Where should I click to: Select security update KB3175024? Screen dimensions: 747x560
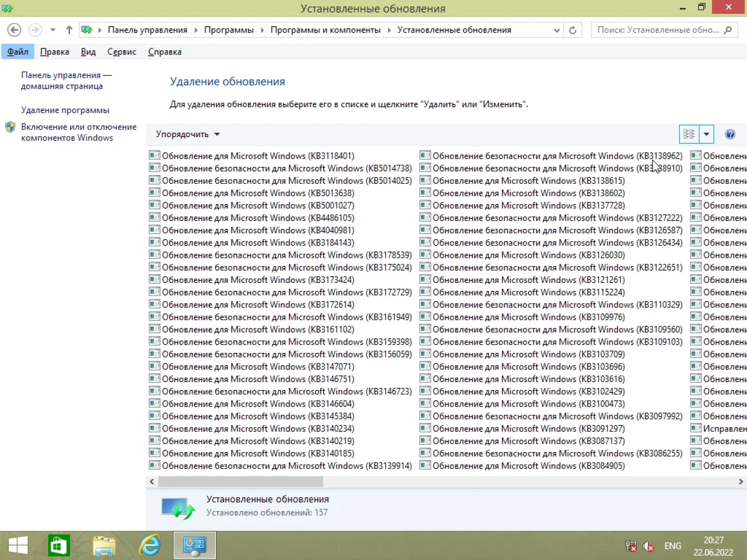click(281, 267)
